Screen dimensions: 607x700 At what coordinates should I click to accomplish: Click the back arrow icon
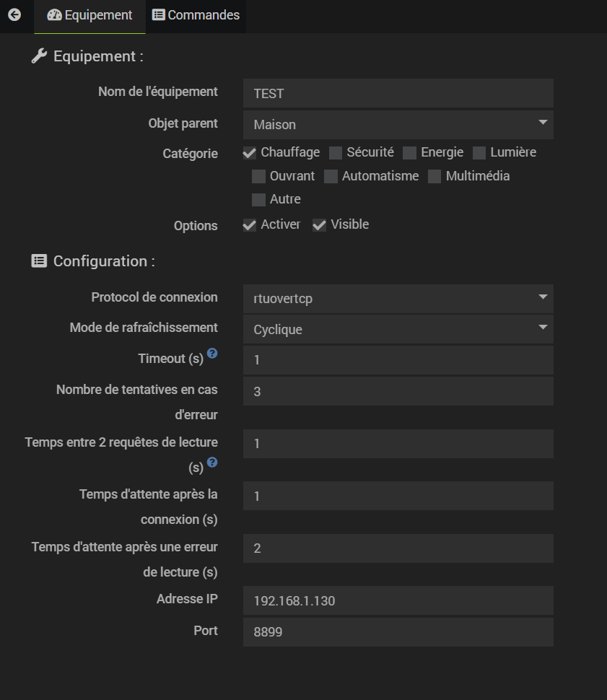pyautogui.click(x=14, y=14)
